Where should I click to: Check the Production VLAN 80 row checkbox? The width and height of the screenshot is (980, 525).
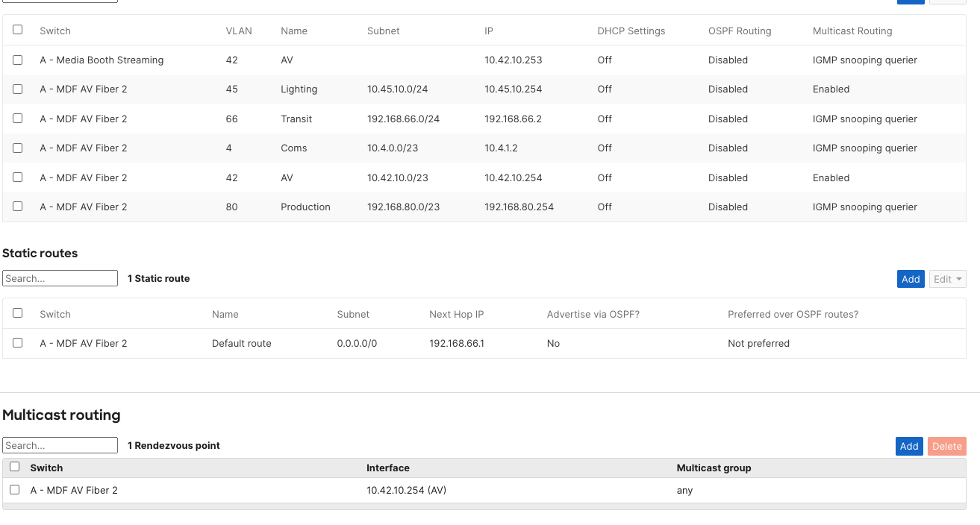[x=17, y=207]
